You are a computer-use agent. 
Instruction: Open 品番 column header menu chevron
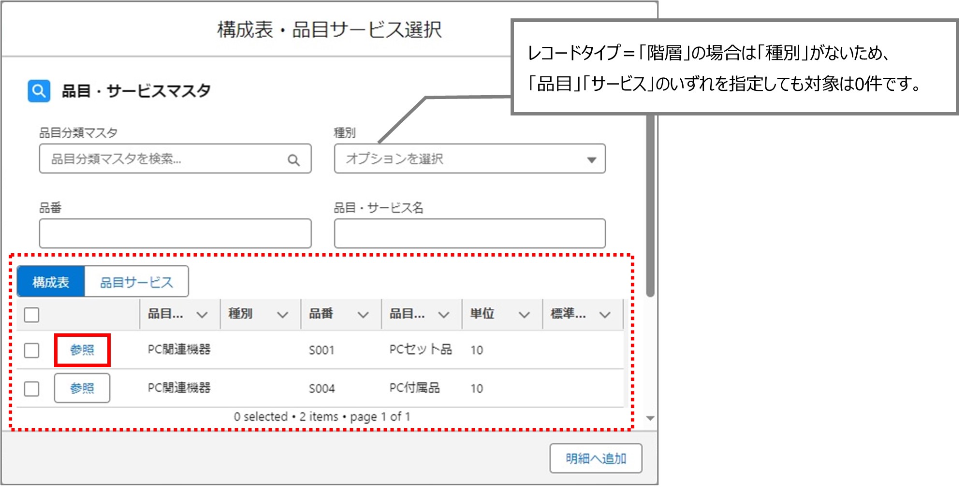(x=363, y=315)
